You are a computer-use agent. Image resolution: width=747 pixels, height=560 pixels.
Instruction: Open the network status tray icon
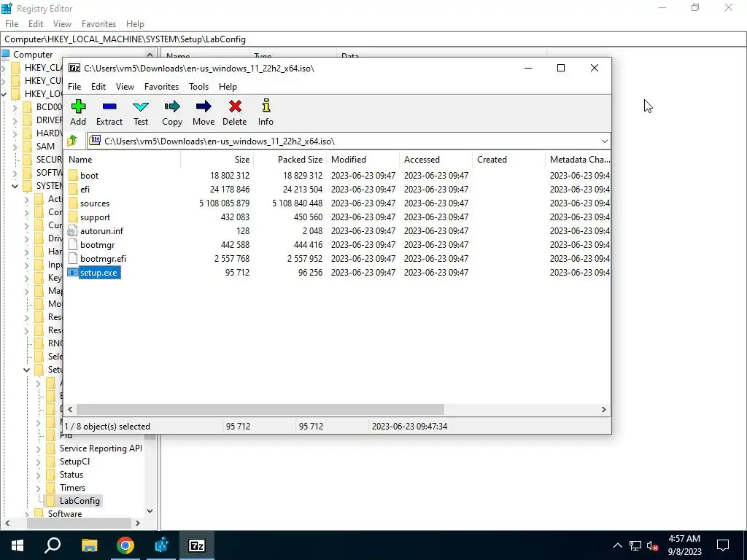pos(635,545)
